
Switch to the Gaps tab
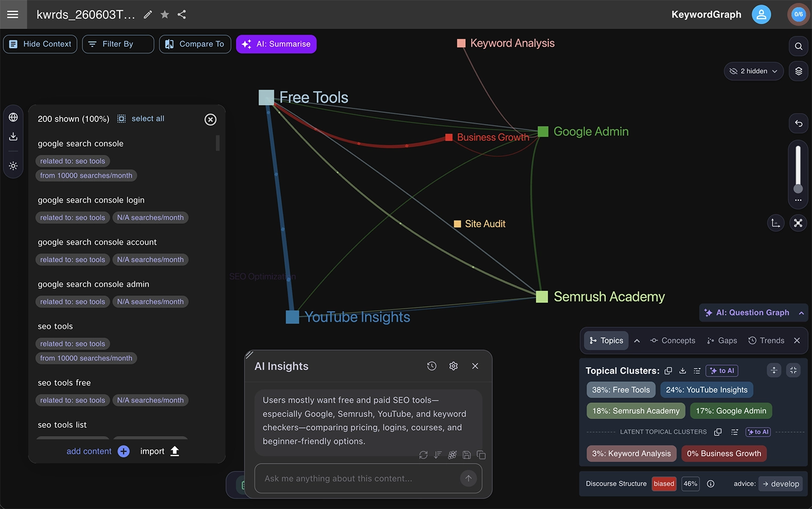click(722, 341)
